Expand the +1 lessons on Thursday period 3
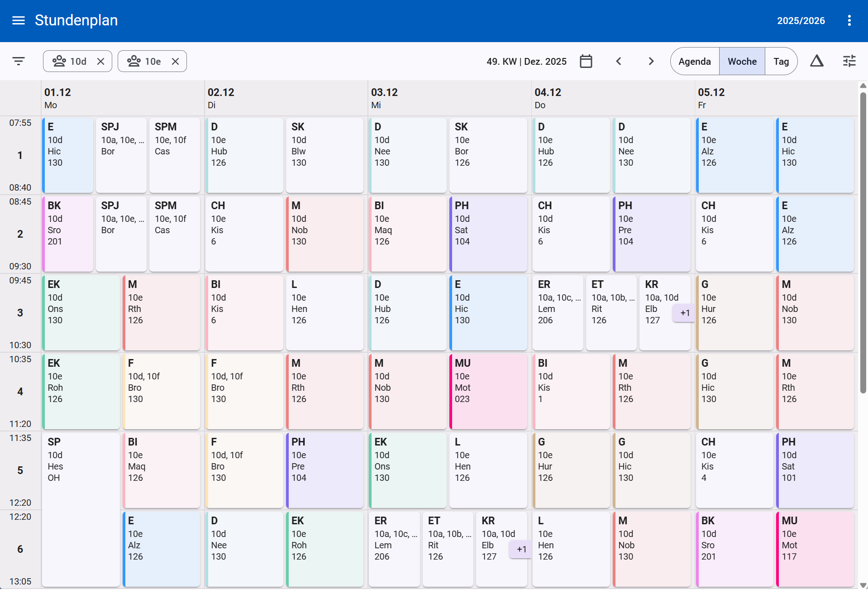 pyautogui.click(x=684, y=313)
